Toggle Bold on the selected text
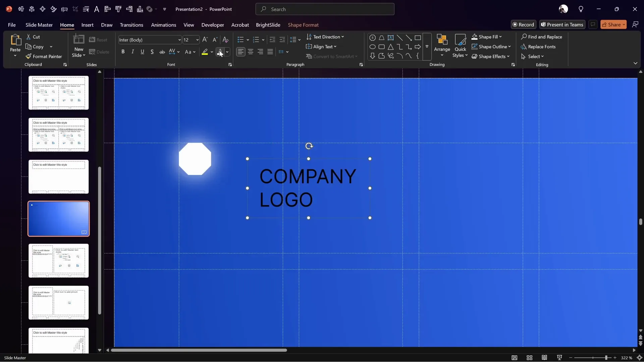Viewport: 644px width, 362px height. (x=123, y=52)
